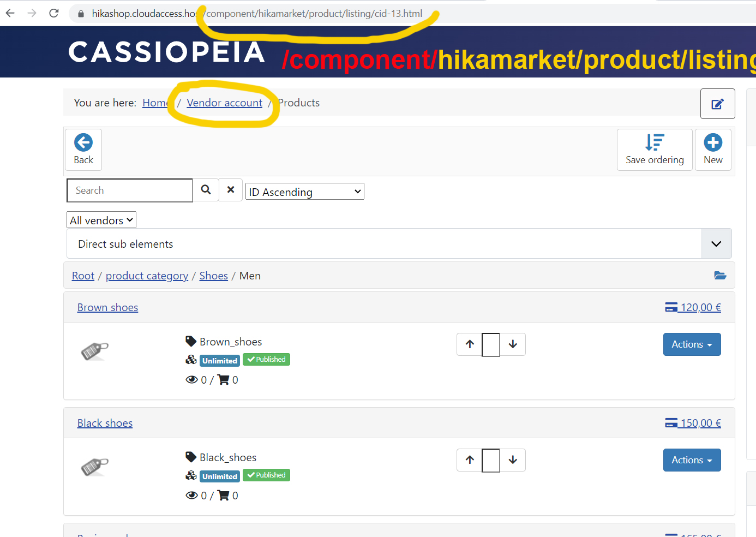The image size is (756, 537).
Task: Clear the search with the X icon
Action: (x=231, y=190)
